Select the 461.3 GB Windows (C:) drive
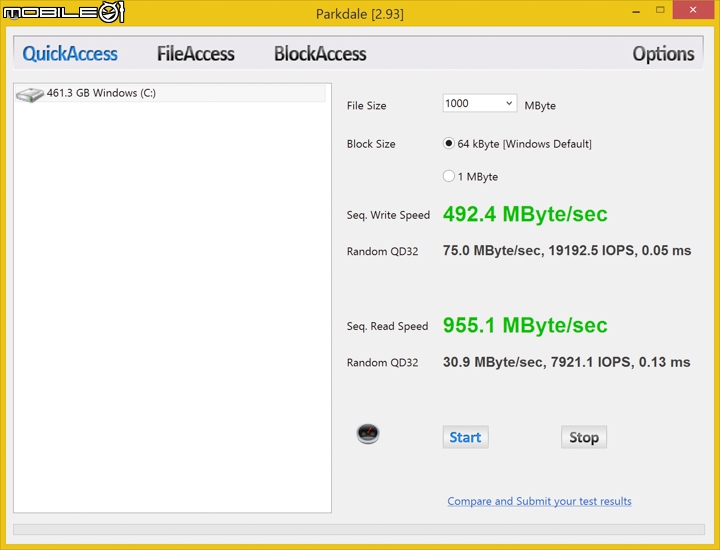Screen dimensions: 720x550 [170, 93]
